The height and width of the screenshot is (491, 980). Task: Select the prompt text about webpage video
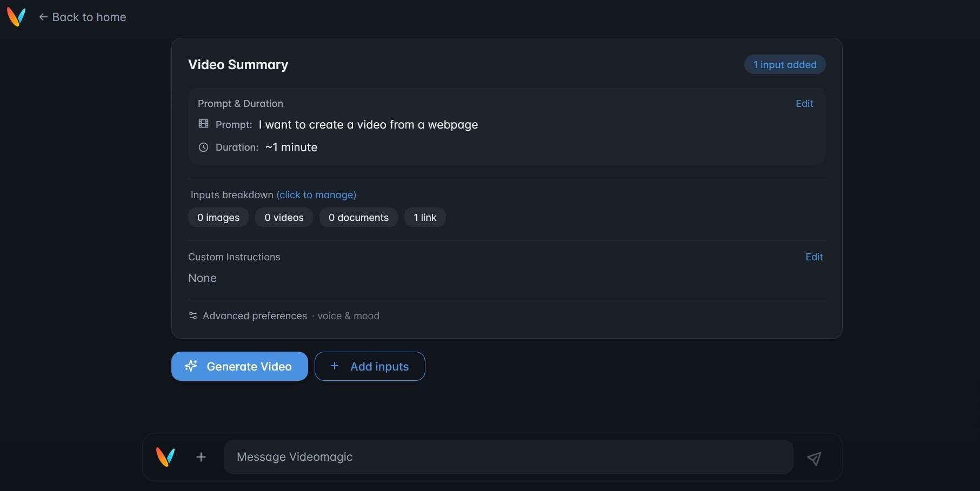pyautogui.click(x=368, y=125)
